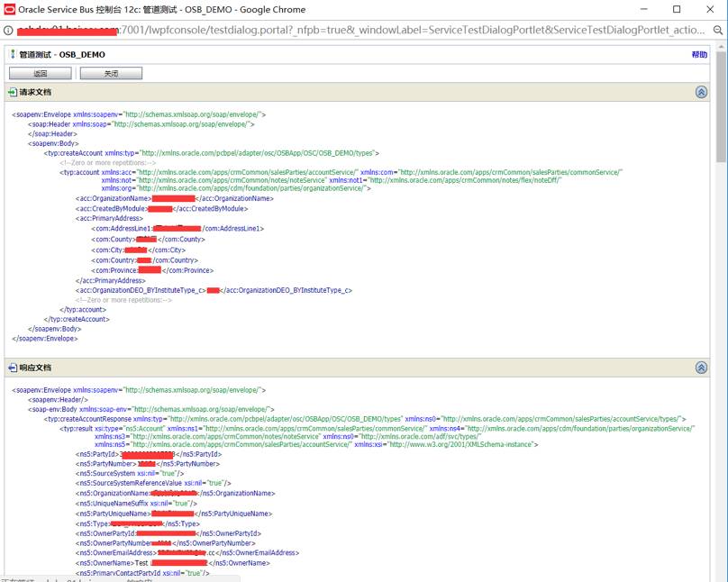Click the browser address URL field

(x=361, y=30)
